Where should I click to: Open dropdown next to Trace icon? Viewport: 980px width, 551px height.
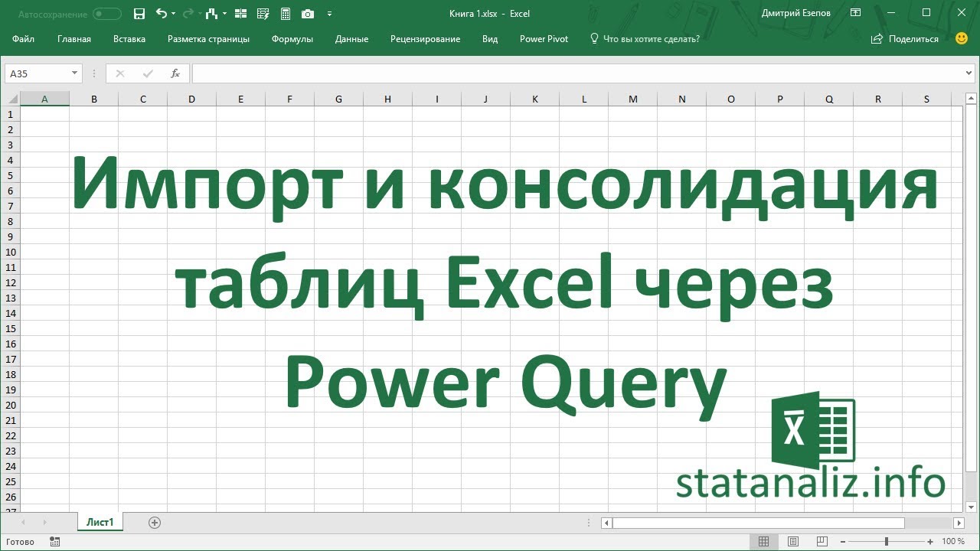pos(224,14)
